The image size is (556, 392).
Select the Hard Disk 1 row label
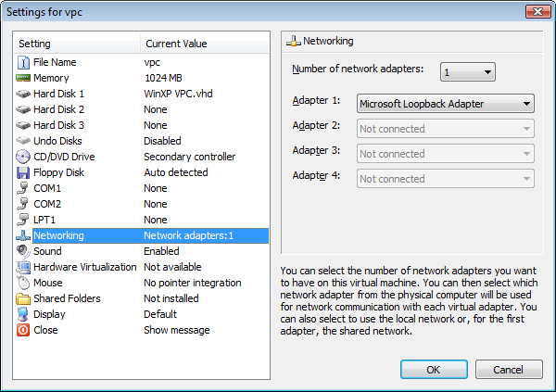tap(58, 94)
